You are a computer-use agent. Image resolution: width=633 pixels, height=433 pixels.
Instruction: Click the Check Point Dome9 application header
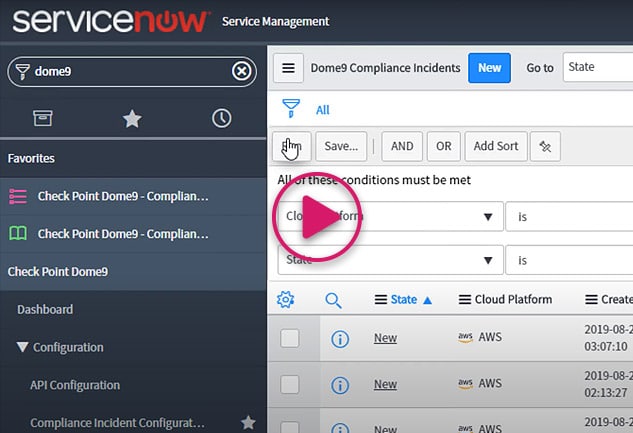58,272
